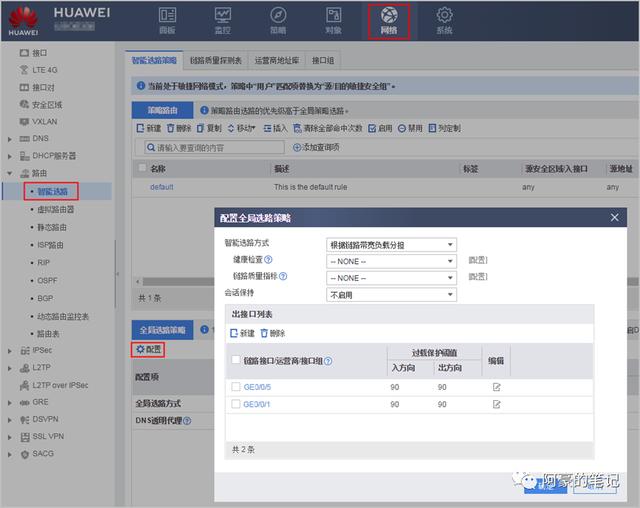Click 新建 icon in 出接口列表 toolbar

pos(242,333)
